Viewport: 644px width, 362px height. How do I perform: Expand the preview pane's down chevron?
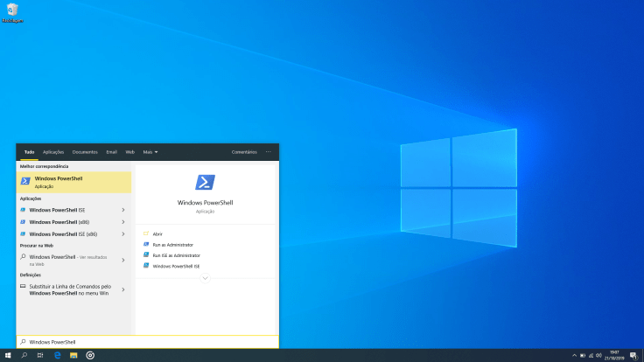click(x=205, y=278)
